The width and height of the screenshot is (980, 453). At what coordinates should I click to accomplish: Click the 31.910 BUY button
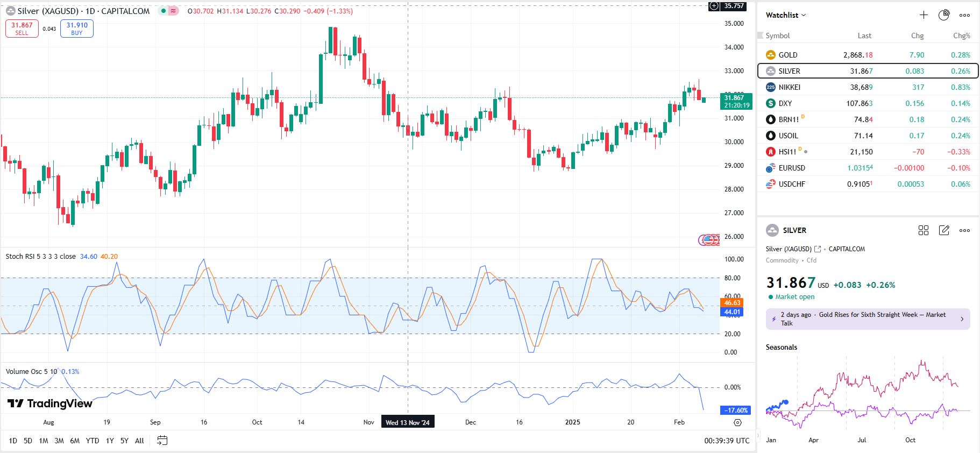pyautogui.click(x=77, y=29)
